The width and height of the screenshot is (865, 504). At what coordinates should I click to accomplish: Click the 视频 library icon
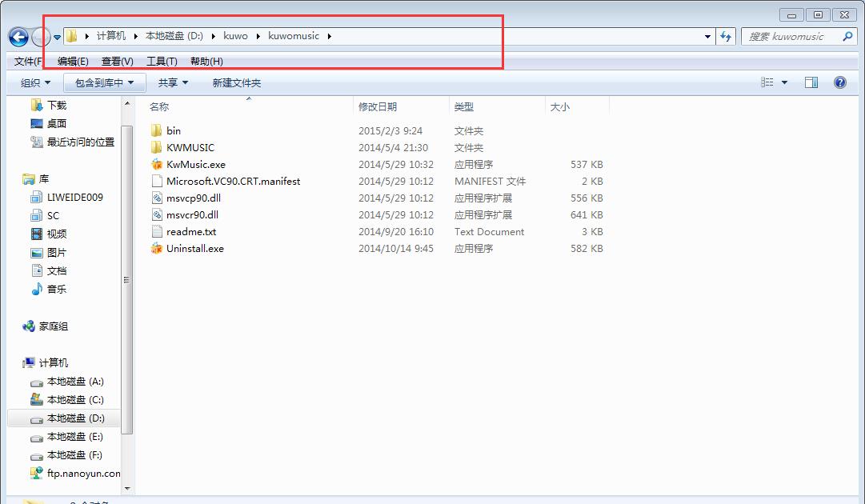click(x=37, y=234)
